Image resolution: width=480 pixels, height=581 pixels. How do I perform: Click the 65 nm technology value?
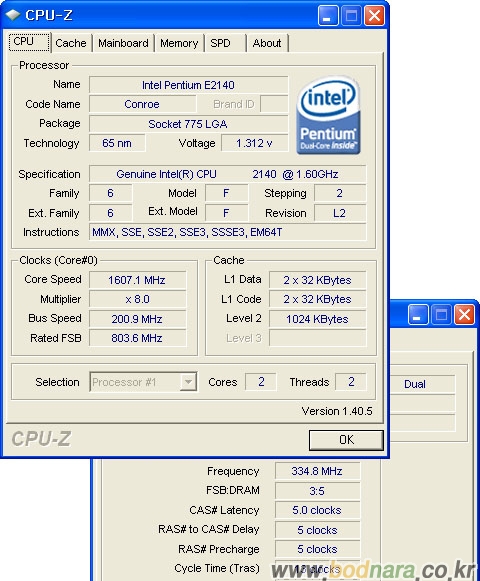click(117, 143)
